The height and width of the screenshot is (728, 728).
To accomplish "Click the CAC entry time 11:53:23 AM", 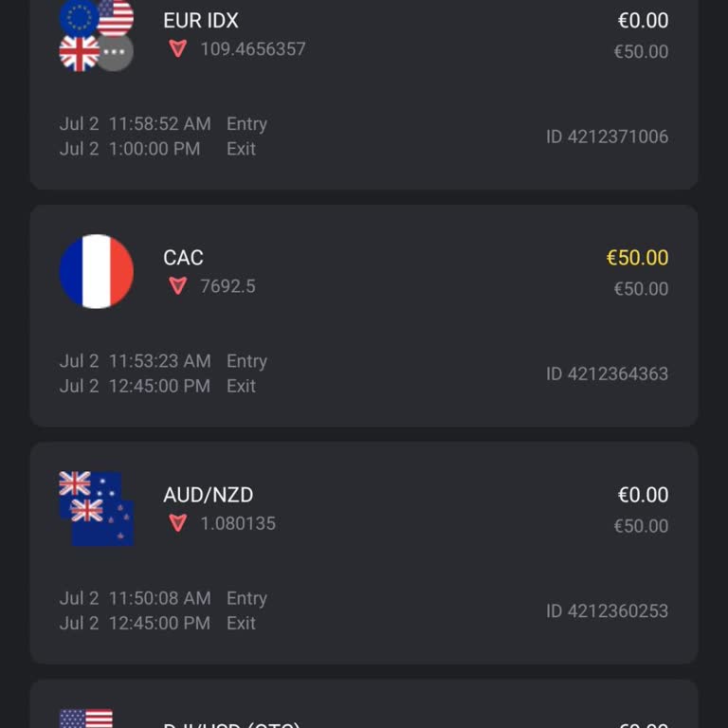I will point(159,361).
